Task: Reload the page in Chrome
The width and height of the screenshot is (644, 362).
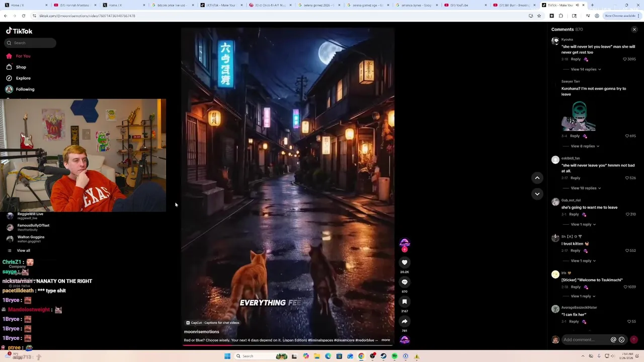Action: (23, 16)
